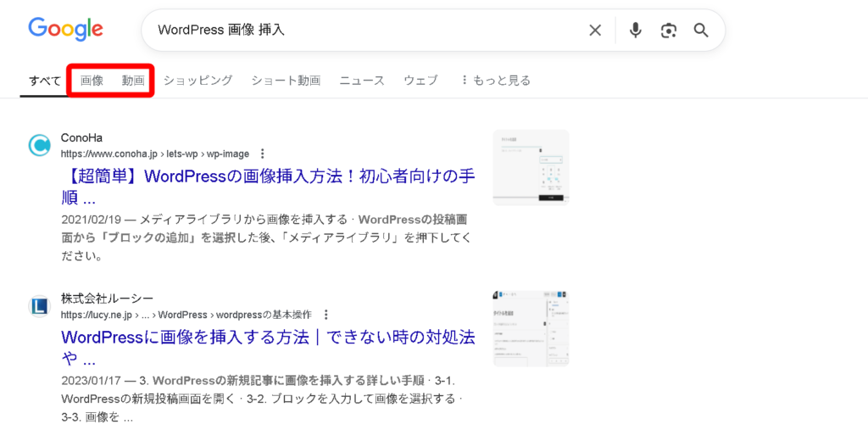Open Google Lens image search icon
868x430 pixels.
(669, 31)
